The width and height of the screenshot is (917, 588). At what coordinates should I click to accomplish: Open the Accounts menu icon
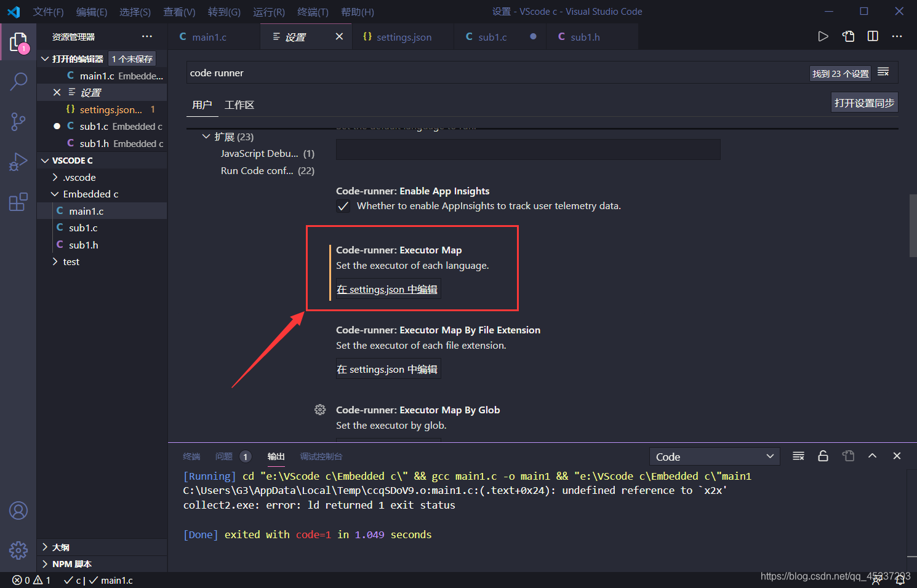18,511
